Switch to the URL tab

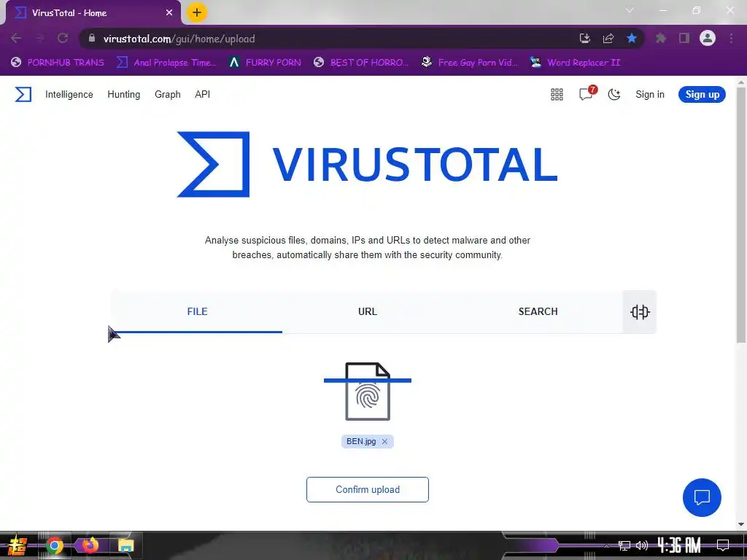click(x=368, y=311)
